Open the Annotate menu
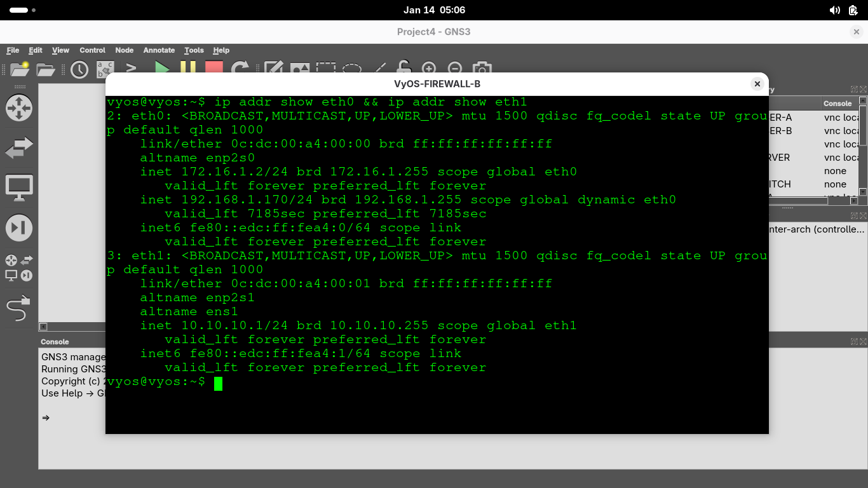Viewport: 868px width, 488px height. pos(159,50)
